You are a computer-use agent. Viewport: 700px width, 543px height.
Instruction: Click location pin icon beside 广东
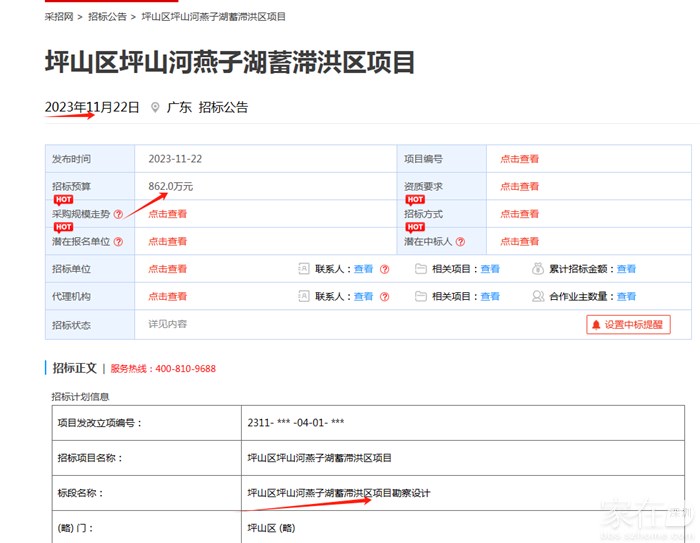point(155,108)
